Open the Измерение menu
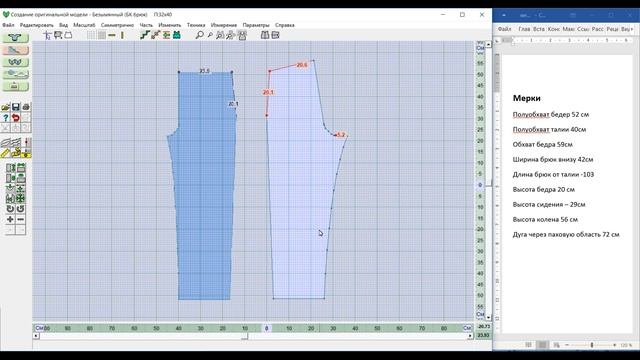640x360 pixels. [x=224, y=25]
